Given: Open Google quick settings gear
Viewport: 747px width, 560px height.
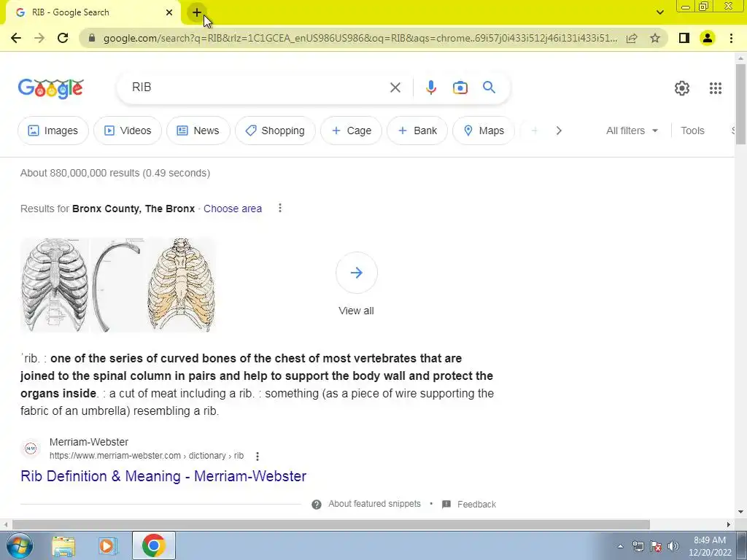Looking at the screenshot, I should pos(682,88).
